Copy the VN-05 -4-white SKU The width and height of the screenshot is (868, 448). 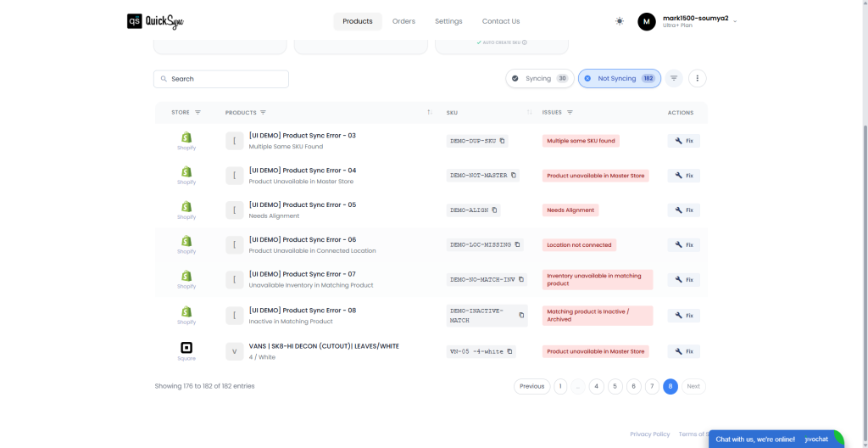(509, 351)
